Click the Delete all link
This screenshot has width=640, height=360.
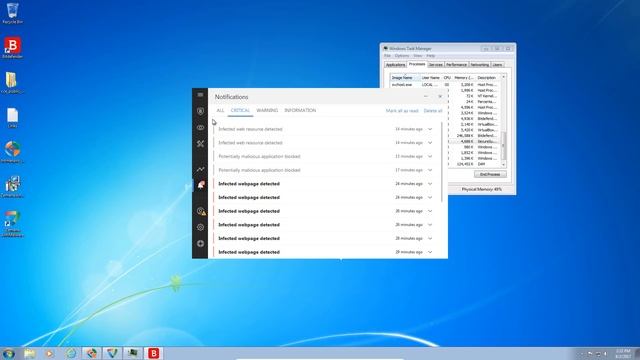click(433, 111)
